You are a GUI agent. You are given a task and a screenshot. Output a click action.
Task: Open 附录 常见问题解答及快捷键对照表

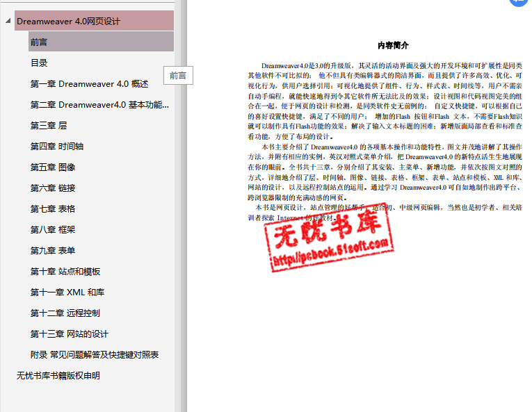click(x=95, y=355)
